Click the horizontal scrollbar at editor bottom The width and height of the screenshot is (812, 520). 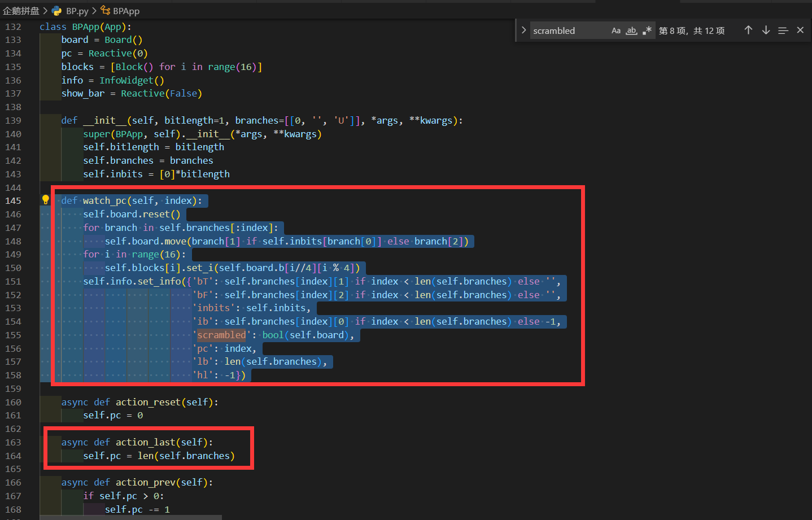(x=130, y=517)
